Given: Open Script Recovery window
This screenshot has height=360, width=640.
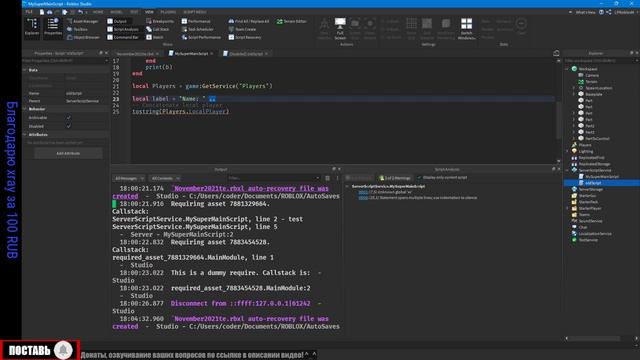Looking at the screenshot, I should pos(245,37).
